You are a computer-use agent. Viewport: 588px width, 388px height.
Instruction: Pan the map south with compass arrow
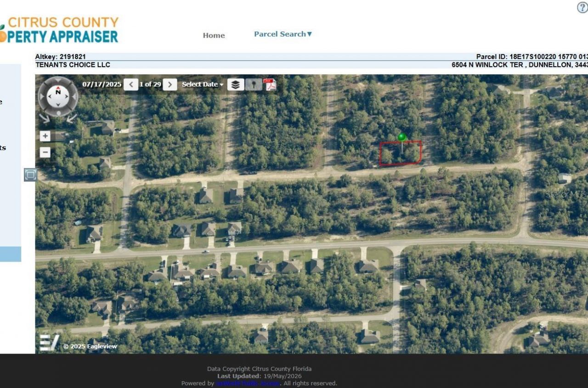click(x=58, y=106)
